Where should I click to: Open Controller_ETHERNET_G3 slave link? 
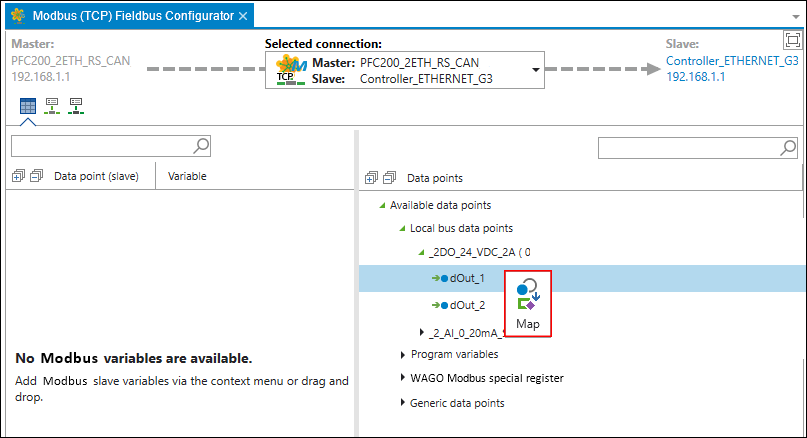point(732,61)
